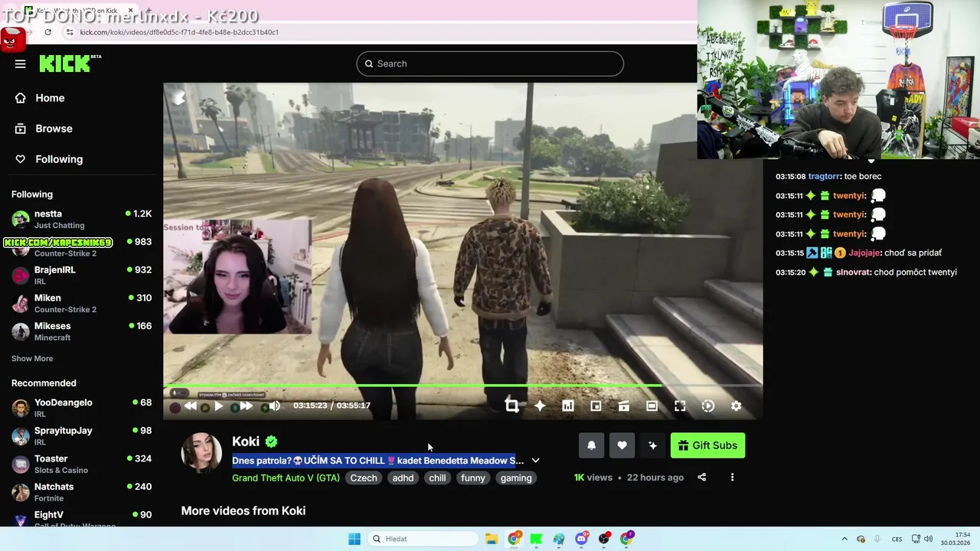980x551 pixels.
Task: Open nestta channel in Following list
Action: [x=81, y=219]
